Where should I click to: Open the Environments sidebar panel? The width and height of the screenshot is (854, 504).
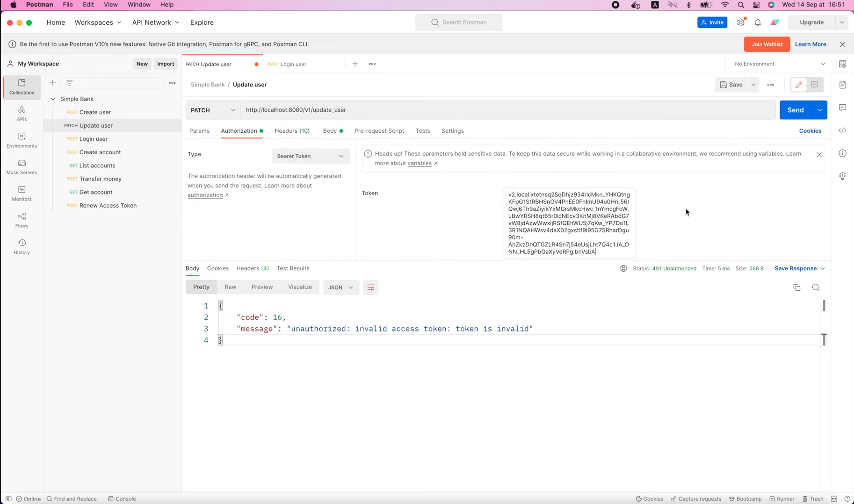click(x=22, y=140)
